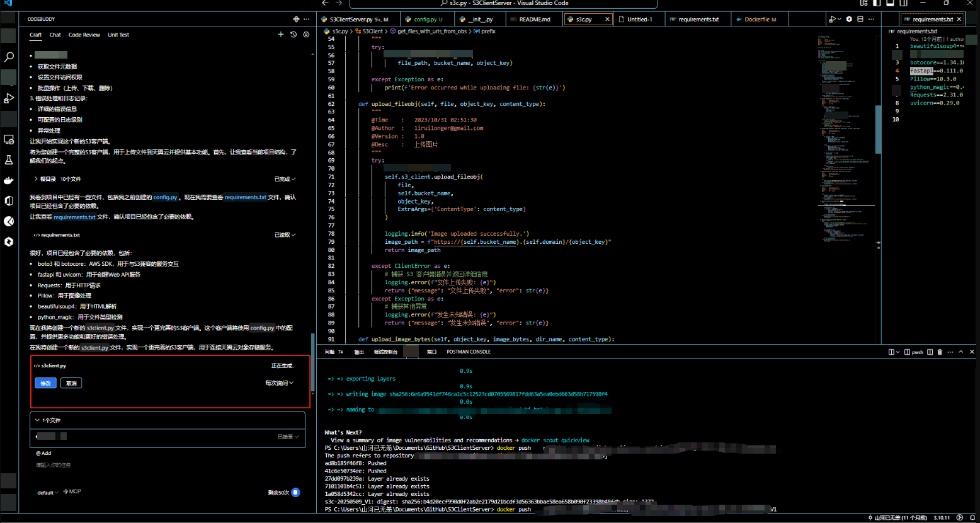Kill the terminal with the trash icon

[x=940, y=352]
